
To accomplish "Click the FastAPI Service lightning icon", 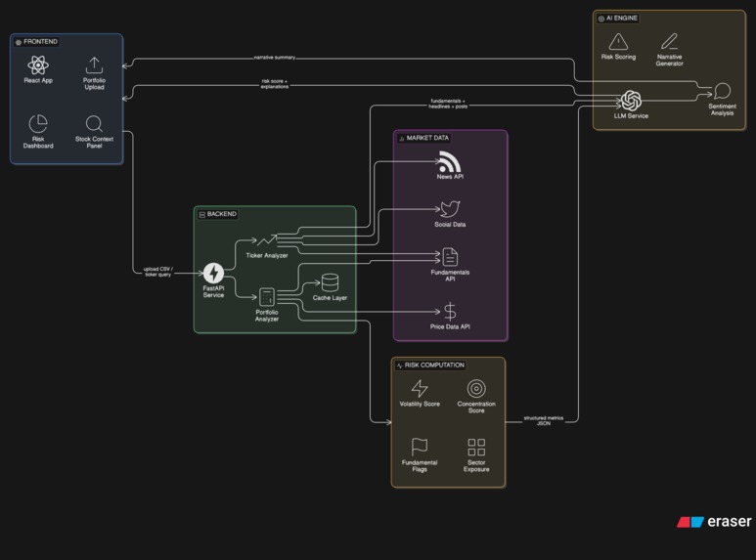I will (x=213, y=273).
